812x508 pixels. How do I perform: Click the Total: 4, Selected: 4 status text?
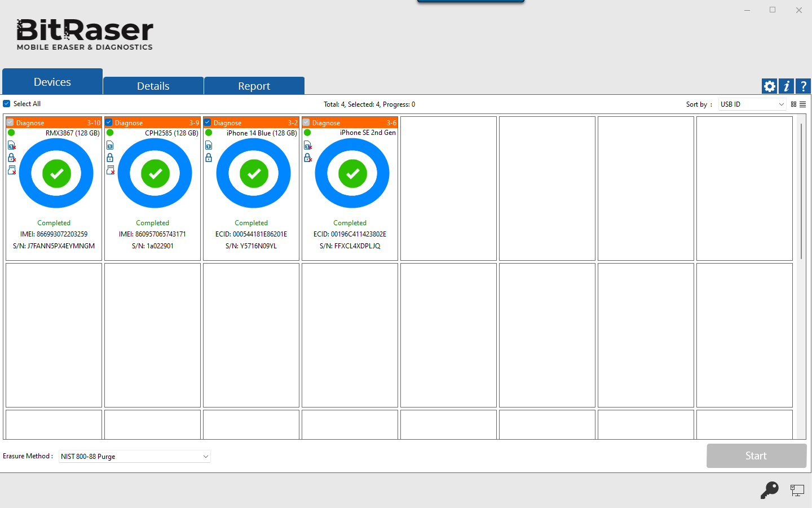coord(369,104)
